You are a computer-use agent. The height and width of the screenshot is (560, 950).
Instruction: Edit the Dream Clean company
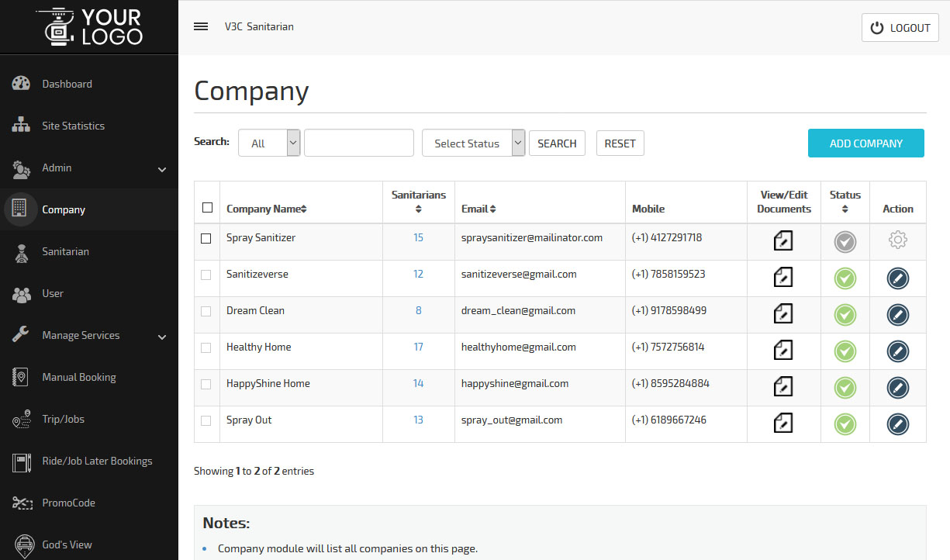click(x=897, y=315)
